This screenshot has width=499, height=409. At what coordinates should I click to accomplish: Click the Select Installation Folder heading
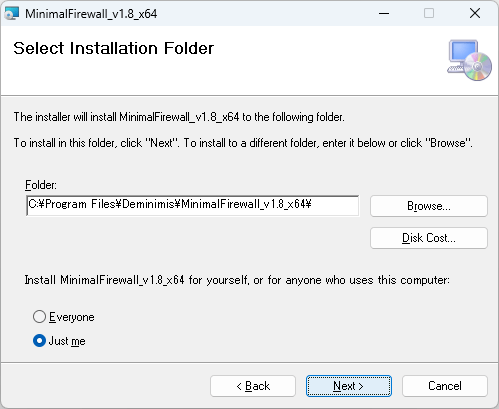tap(113, 48)
